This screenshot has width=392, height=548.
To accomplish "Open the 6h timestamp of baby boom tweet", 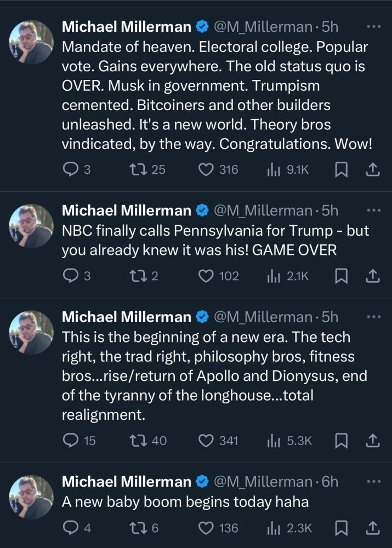I will click(x=331, y=481).
